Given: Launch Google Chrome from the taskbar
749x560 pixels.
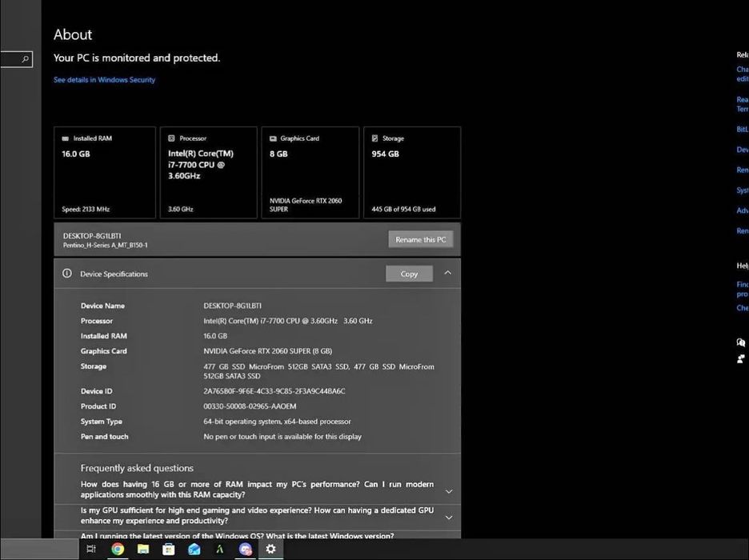Looking at the screenshot, I should [118, 549].
